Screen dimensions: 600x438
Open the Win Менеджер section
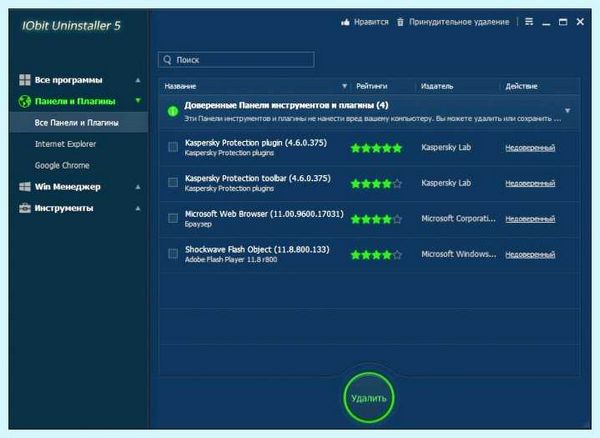(x=68, y=187)
